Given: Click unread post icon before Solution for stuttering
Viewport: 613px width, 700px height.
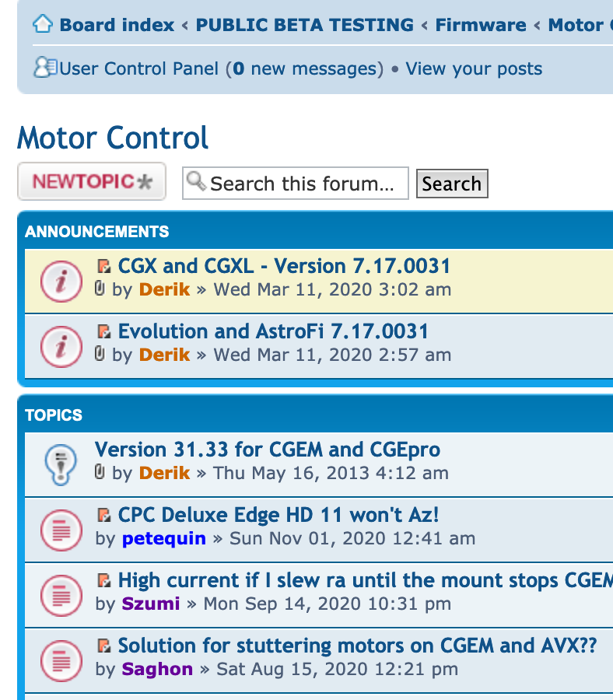Looking at the screenshot, I should [x=103, y=646].
